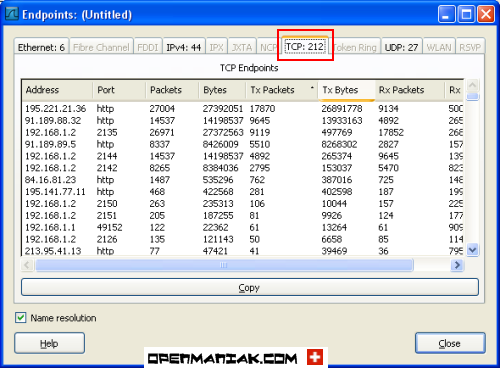Toggle the Name resolution checkbox

click(x=21, y=318)
